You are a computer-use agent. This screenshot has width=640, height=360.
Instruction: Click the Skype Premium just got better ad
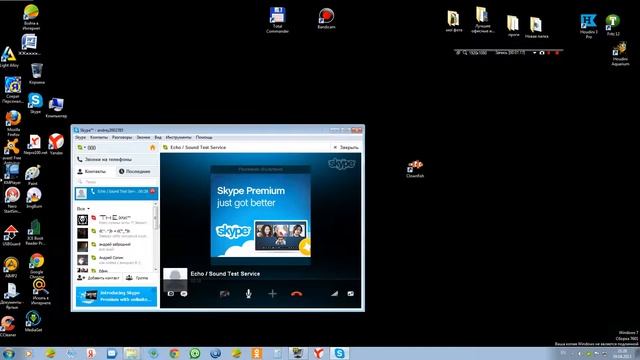tap(260, 216)
